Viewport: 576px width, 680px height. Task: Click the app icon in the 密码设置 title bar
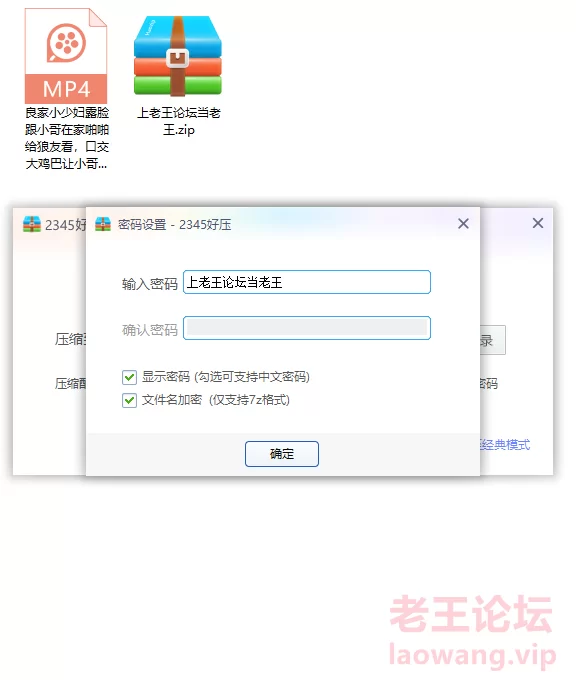[103, 224]
